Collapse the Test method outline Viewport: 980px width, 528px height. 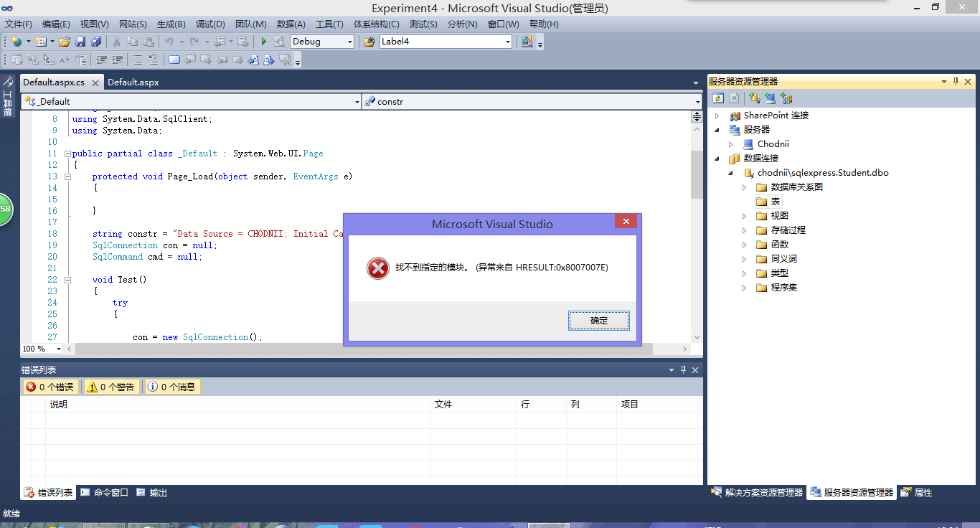click(67, 280)
